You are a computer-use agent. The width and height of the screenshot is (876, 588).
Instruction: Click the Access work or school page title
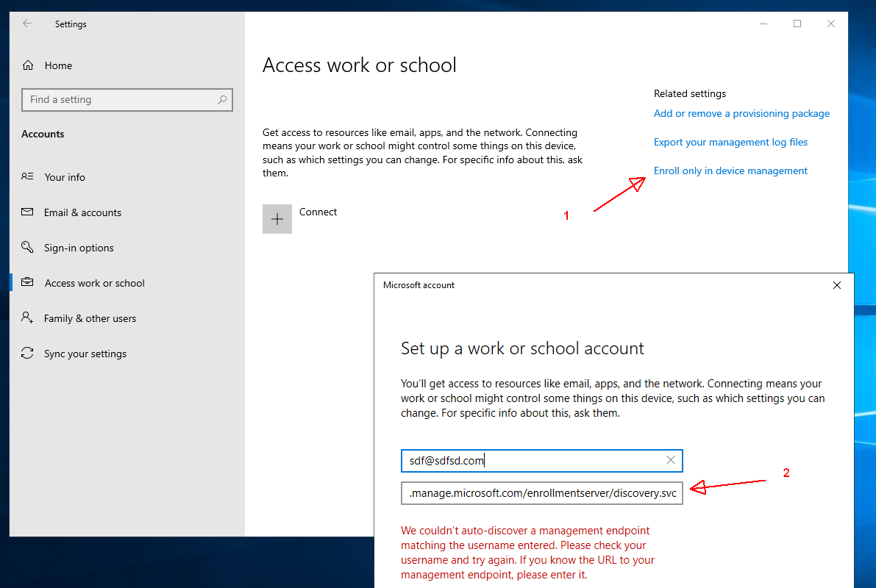tap(359, 65)
